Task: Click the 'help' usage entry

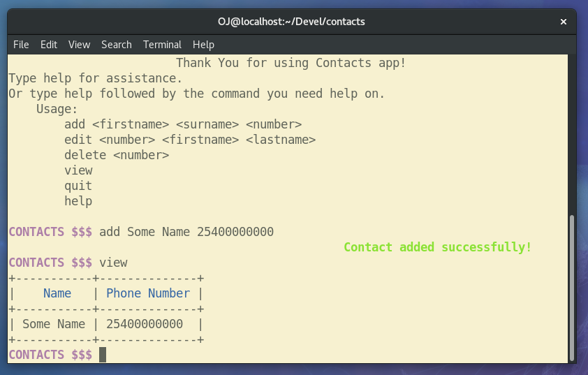Action: [78, 201]
